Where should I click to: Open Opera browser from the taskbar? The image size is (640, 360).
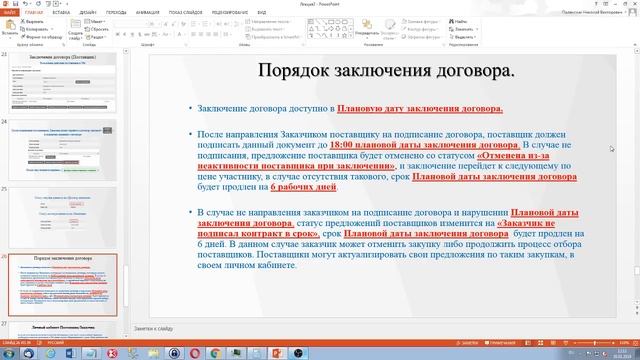(195, 353)
